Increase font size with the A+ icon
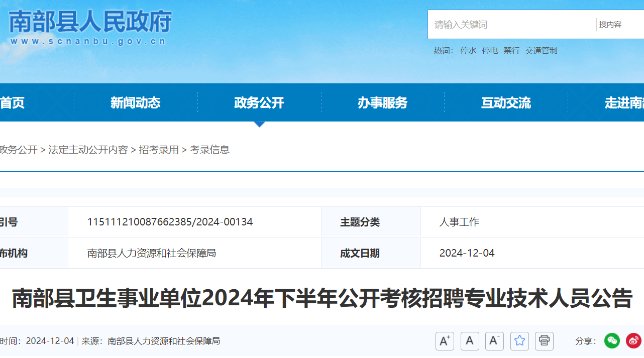 [x=445, y=341]
